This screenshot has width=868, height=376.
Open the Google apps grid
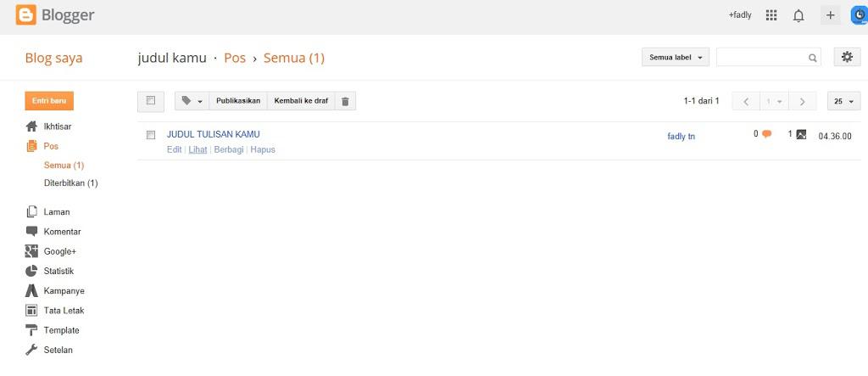(x=771, y=15)
